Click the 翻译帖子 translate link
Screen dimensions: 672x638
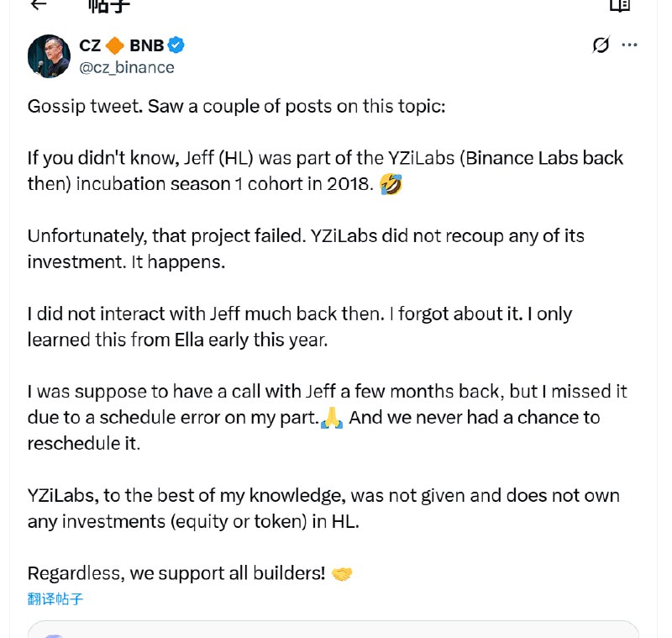click(55, 599)
